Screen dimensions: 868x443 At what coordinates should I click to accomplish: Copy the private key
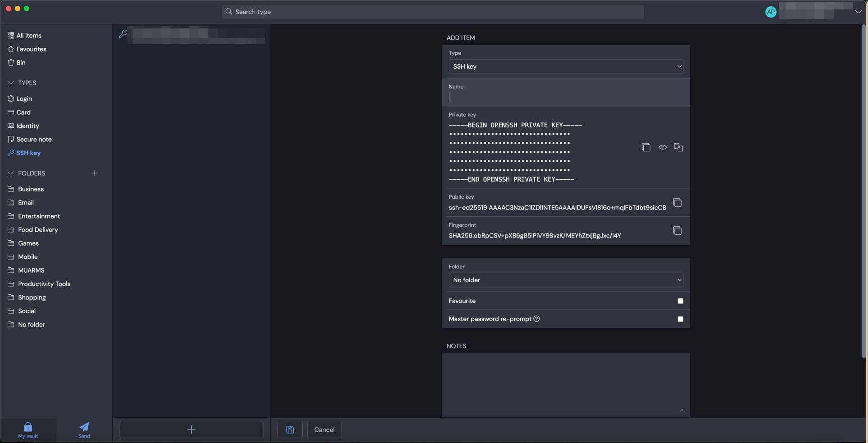(x=646, y=147)
